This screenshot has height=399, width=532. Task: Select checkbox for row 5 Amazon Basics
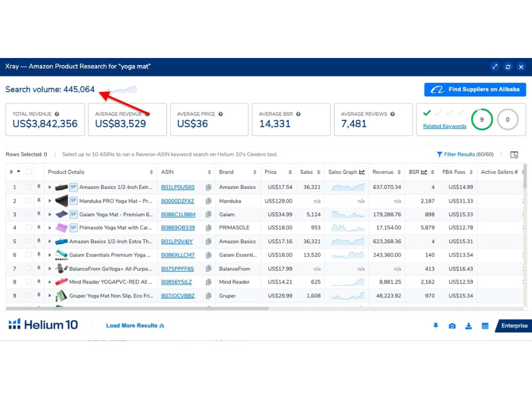pyautogui.click(x=29, y=241)
